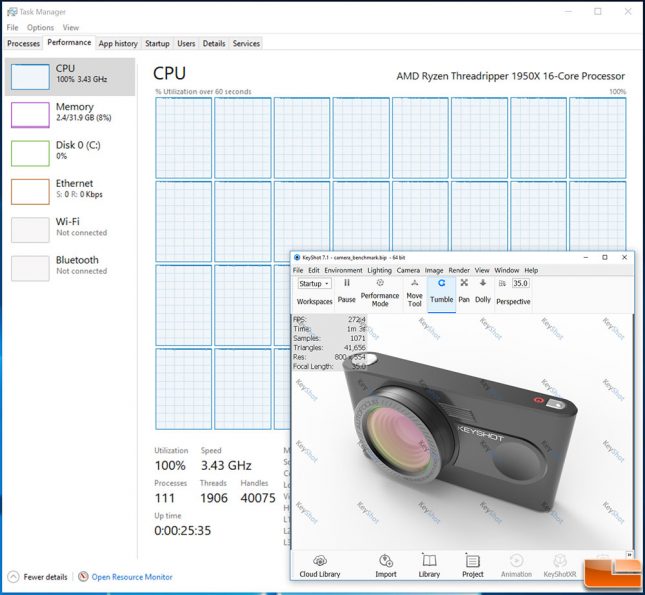This screenshot has height=595, width=645.
Task: Click the Pause icon in KeyShot toolbar
Action: [347, 283]
